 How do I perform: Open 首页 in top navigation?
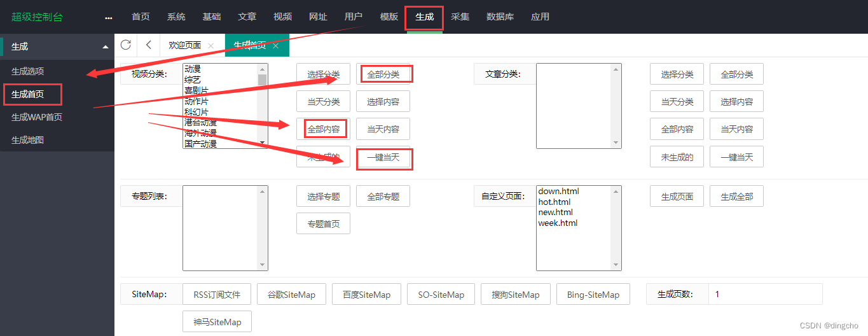[x=141, y=17]
